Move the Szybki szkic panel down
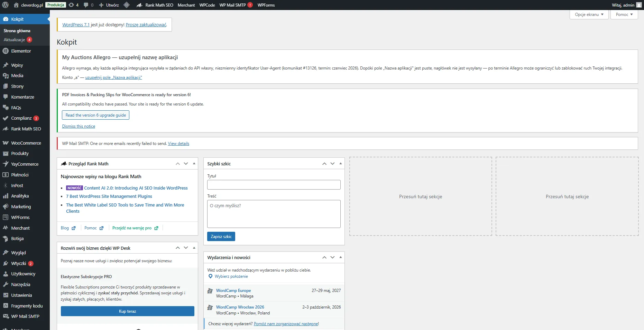This screenshot has width=644, height=330. pyautogui.click(x=332, y=164)
